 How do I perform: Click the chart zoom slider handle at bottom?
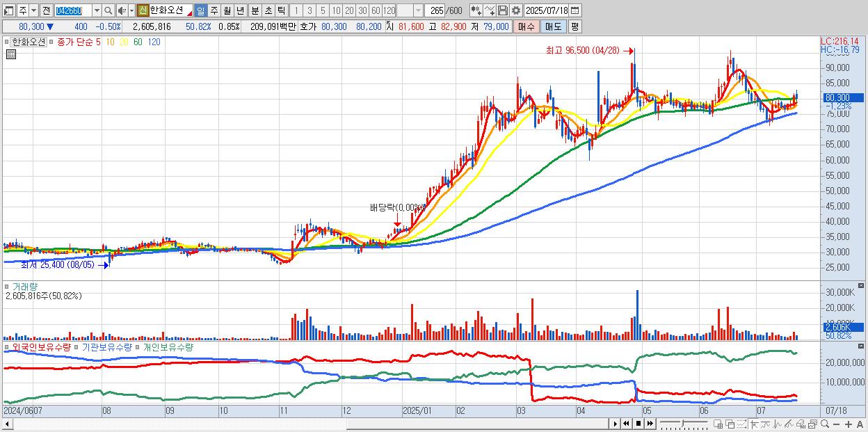[683, 422]
